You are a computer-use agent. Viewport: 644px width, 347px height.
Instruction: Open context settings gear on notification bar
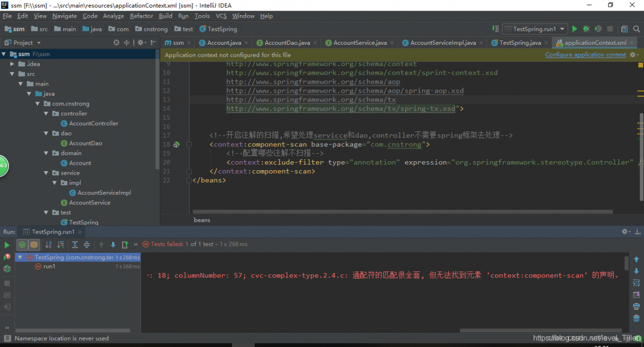[634, 54]
